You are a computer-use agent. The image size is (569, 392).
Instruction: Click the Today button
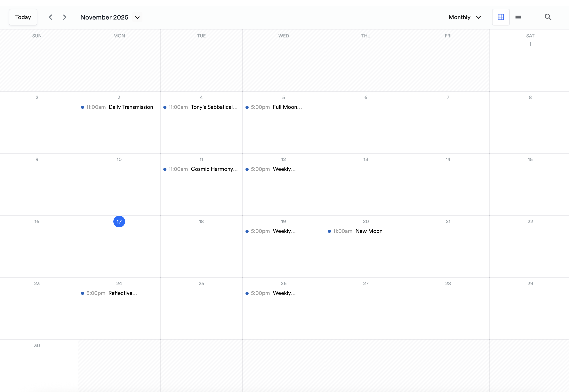tap(23, 17)
